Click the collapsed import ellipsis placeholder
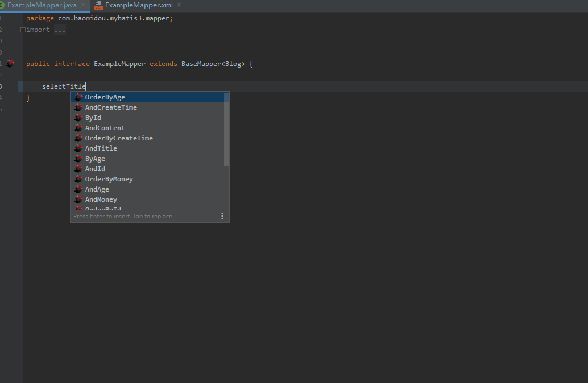This screenshot has width=588, height=383. point(60,30)
